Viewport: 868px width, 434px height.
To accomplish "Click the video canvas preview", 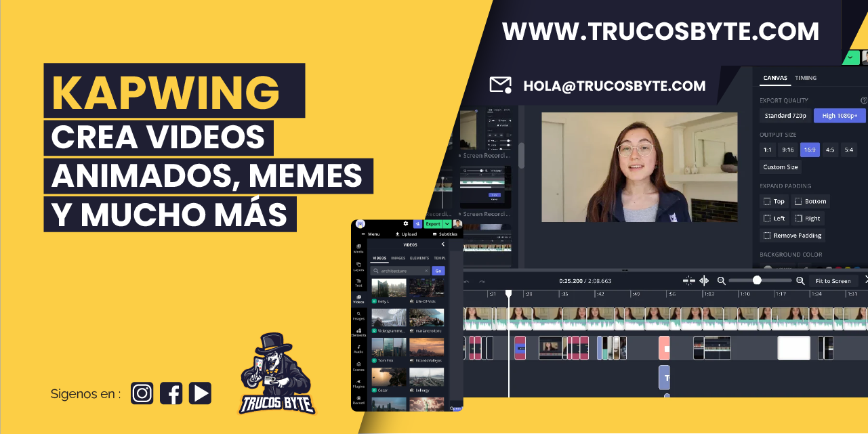I will point(640,167).
